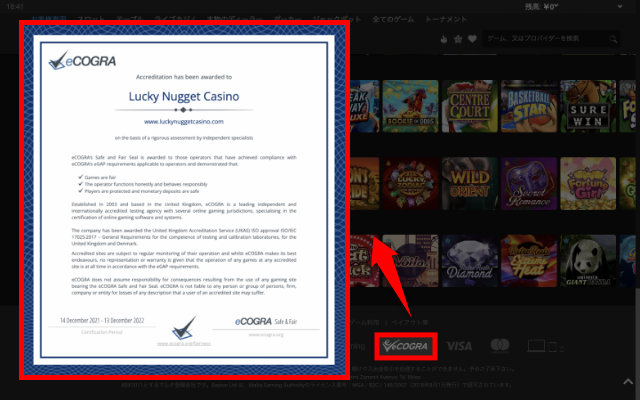Viewport: 640px width, 400px height.
Task: Click the star icon in header
Action: pyautogui.click(x=458, y=39)
